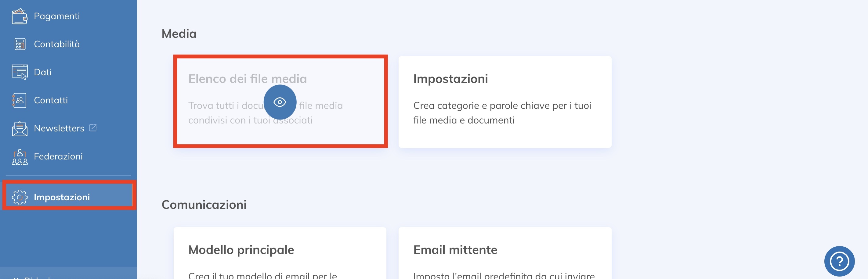The width and height of the screenshot is (868, 279).
Task: Open the Media Impostazioni card
Action: 505,102
